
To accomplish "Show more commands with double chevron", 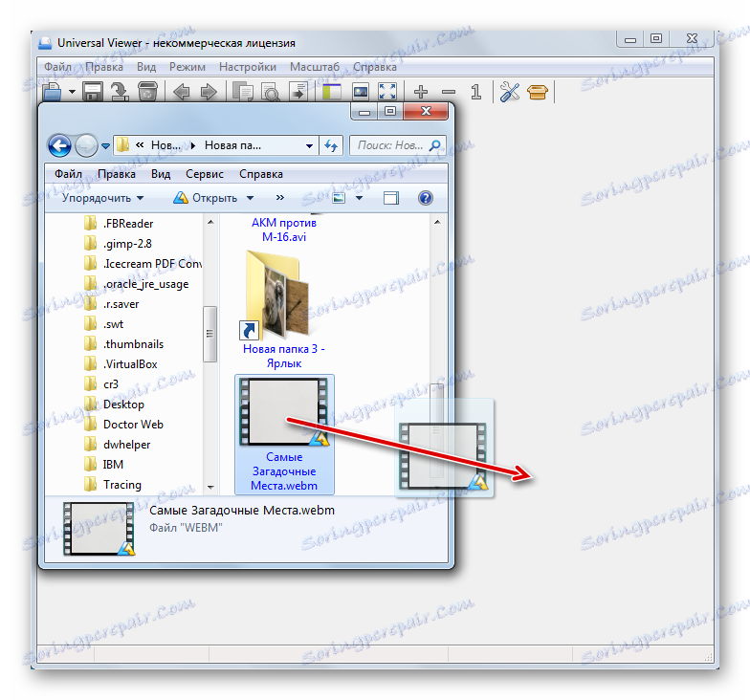I will tap(280, 197).
